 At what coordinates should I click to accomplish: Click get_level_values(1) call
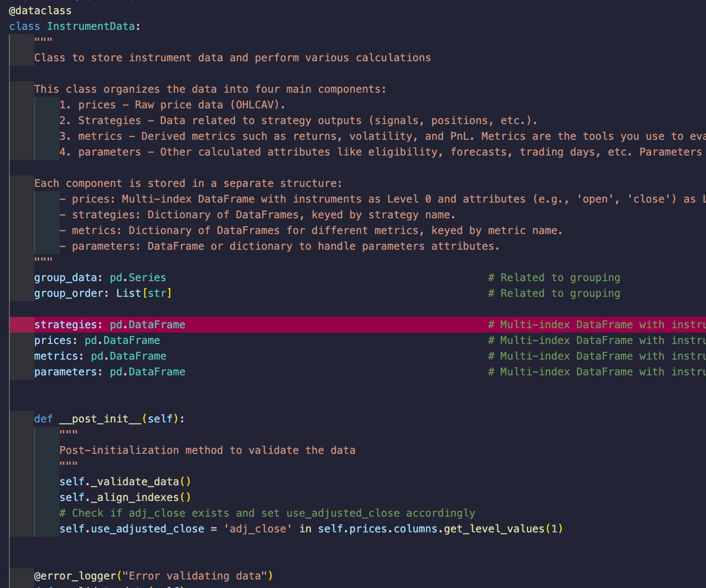(503, 529)
